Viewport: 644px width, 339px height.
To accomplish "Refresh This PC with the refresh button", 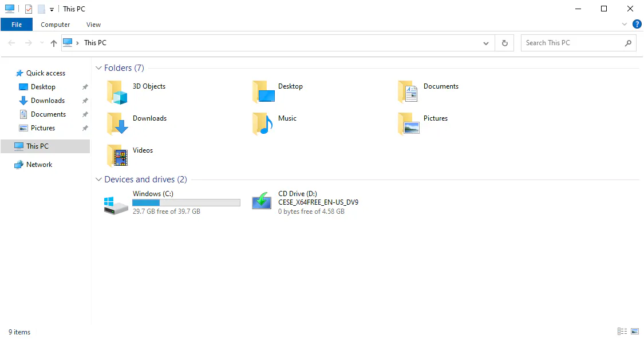I will click(x=505, y=43).
